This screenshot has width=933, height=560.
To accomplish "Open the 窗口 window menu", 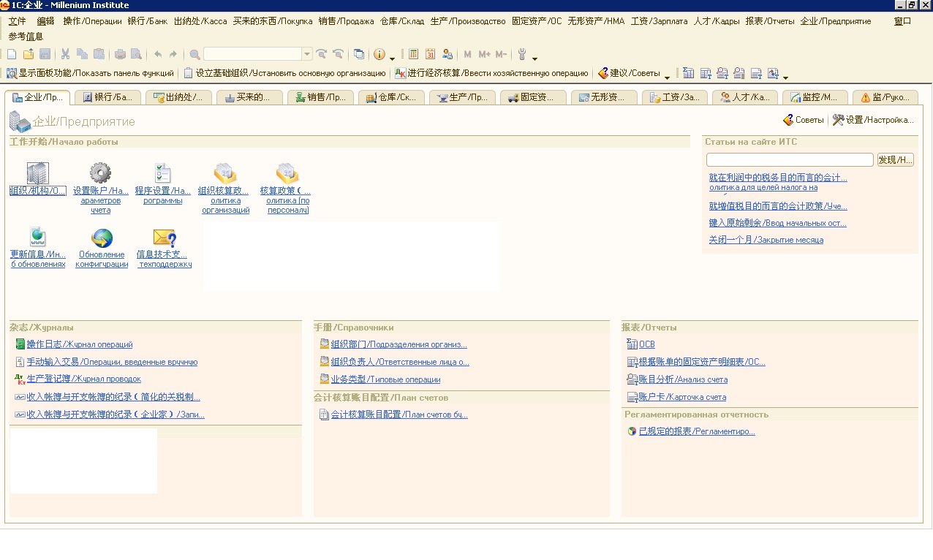I will click(x=903, y=21).
